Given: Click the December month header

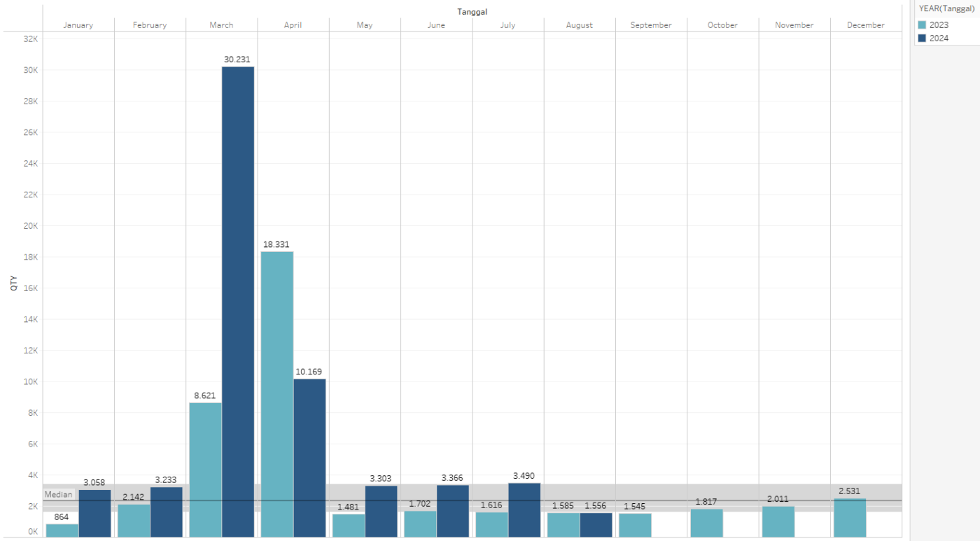Looking at the screenshot, I should coord(866,25).
